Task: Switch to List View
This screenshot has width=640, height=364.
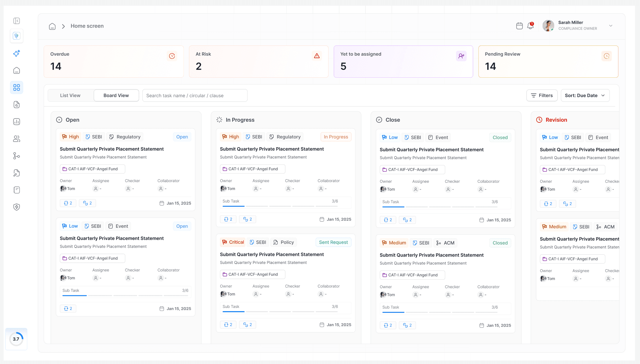Action: tap(70, 95)
